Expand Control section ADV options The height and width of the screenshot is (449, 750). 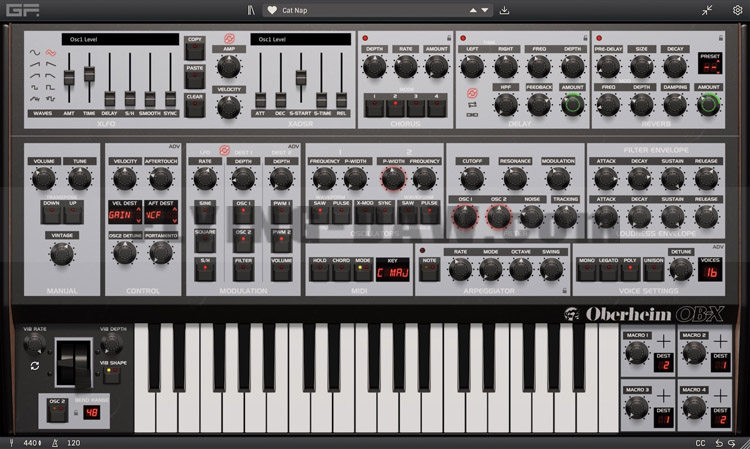pos(174,146)
